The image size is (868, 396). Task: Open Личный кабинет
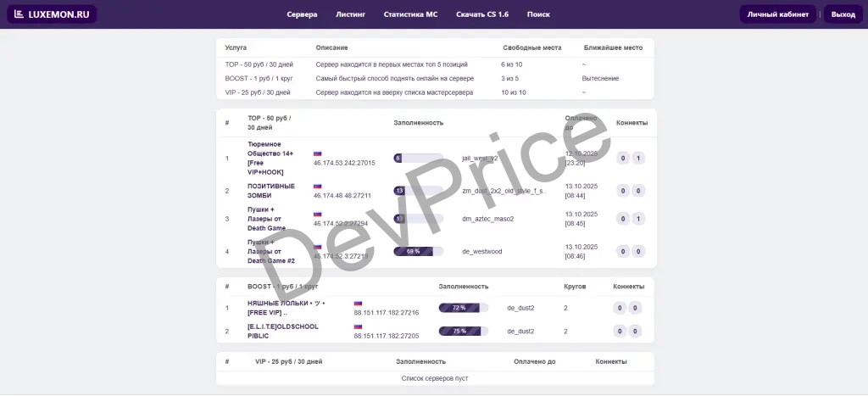point(778,14)
